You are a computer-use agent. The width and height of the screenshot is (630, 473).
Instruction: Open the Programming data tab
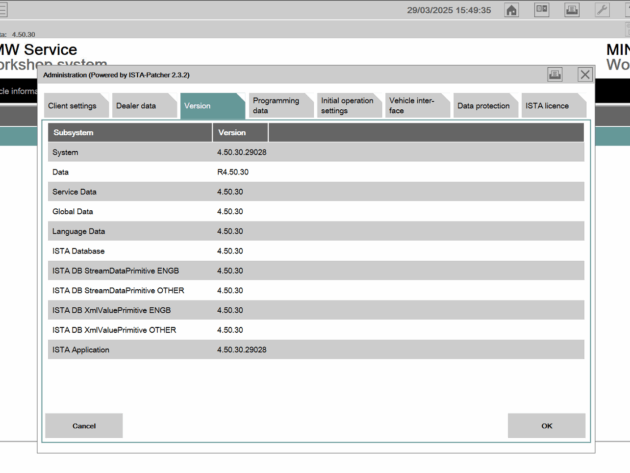[281, 106]
